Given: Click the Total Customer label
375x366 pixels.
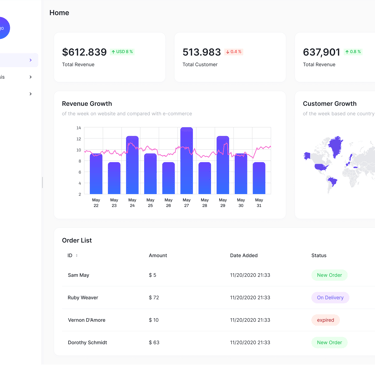Looking at the screenshot, I should coord(200,64).
